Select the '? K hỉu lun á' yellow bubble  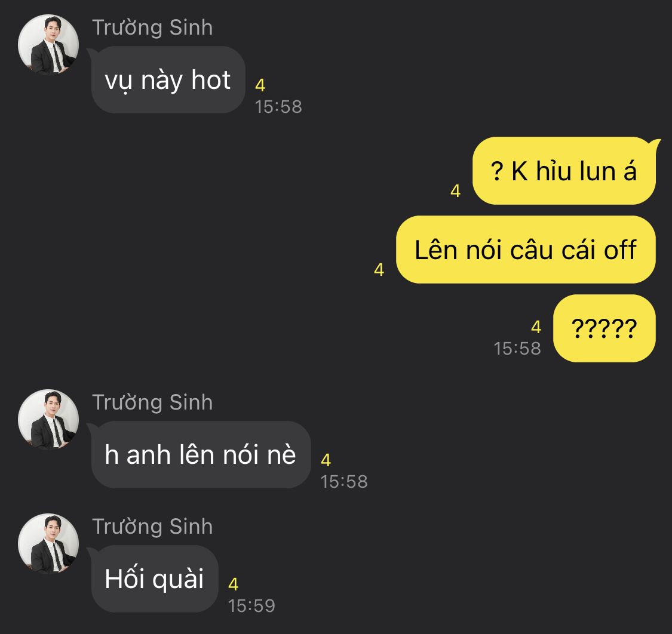[564, 171]
